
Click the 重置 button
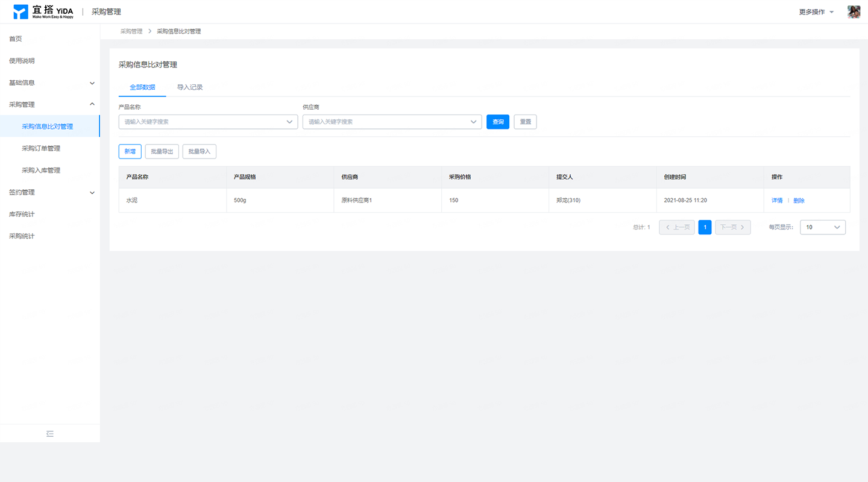pyautogui.click(x=525, y=122)
